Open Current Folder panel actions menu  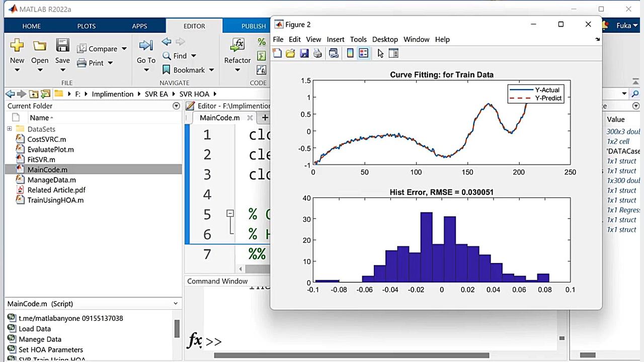(x=176, y=106)
